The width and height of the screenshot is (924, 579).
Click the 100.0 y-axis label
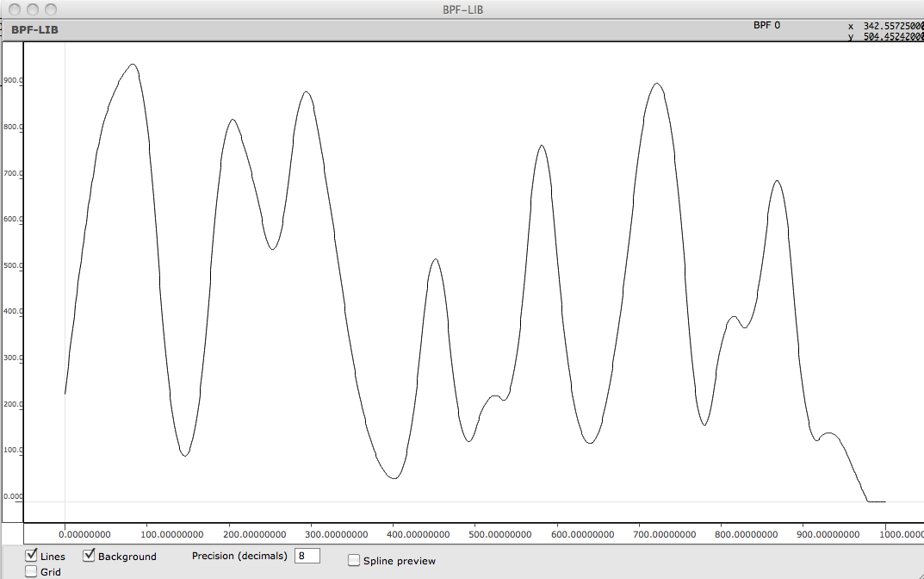point(13,450)
